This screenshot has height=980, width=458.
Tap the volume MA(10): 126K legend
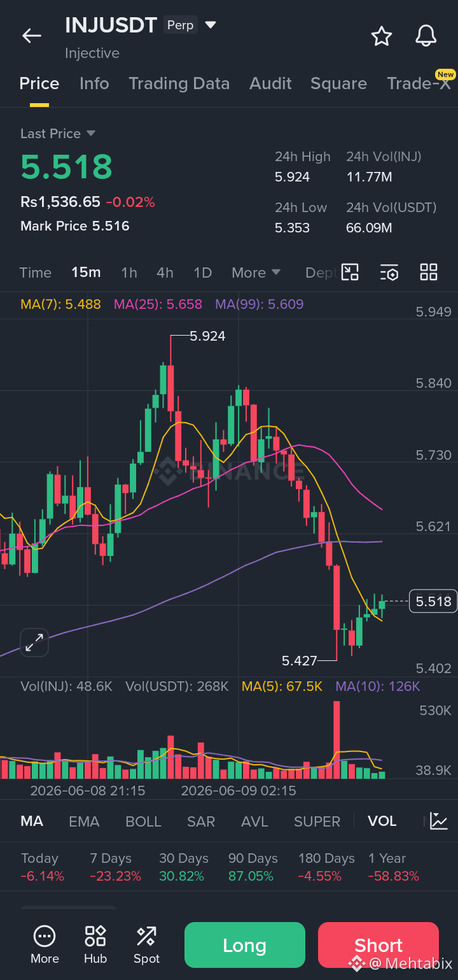[x=378, y=686]
